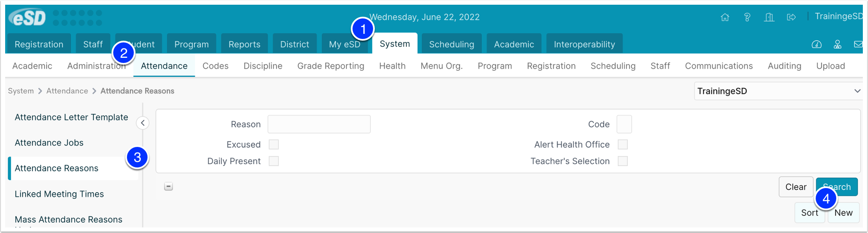Select Linked Meeting Times in sidebar
868x233 pixels.
point(59,194)
